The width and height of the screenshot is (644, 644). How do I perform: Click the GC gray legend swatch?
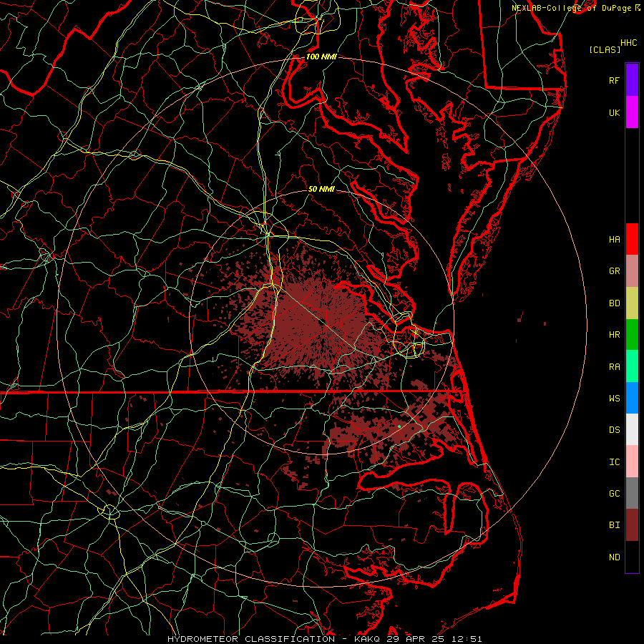pos(632,493)
